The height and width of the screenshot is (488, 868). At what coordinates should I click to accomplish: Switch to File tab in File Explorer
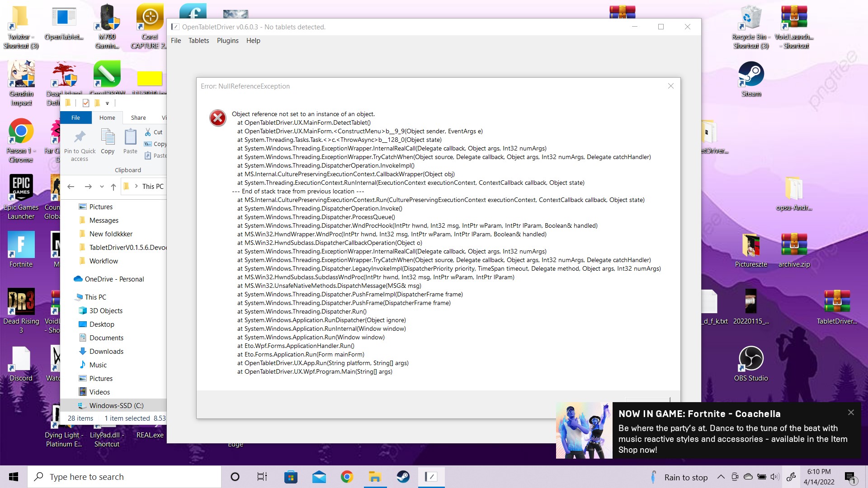tap(75, 117)
